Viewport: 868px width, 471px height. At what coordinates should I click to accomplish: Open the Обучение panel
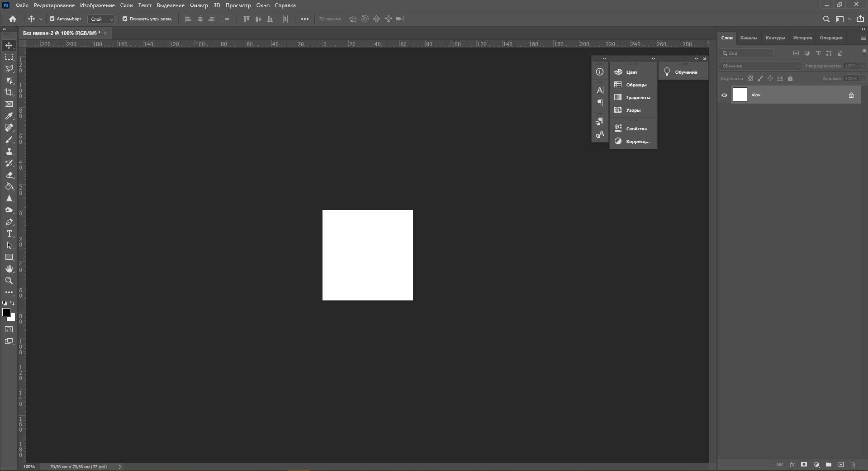(683, 72)
